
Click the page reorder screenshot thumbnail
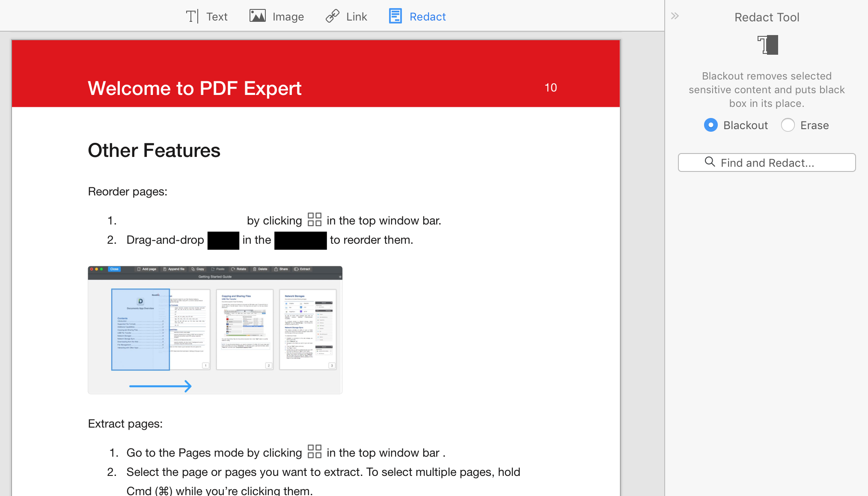[x=217, y=329]
